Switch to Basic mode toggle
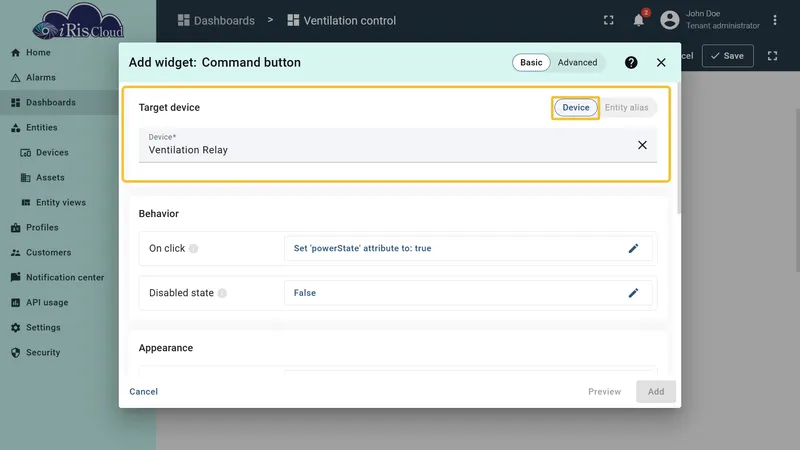Screen dimensions: 800x450 [531, 62]
